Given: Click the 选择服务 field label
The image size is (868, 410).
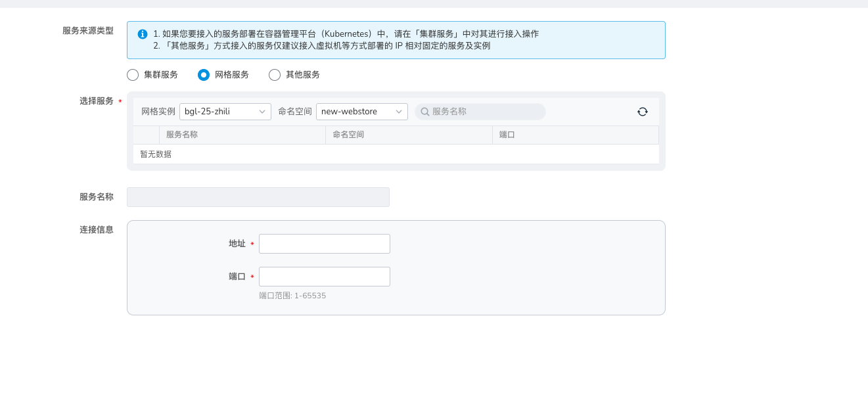Looking at the screenshot, I should coord(96,101).
